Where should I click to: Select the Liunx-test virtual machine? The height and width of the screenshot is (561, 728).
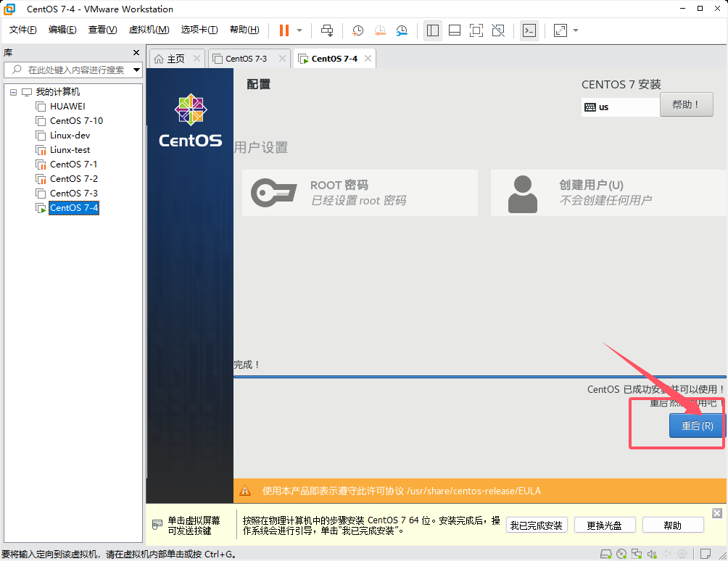click(70, 150)
